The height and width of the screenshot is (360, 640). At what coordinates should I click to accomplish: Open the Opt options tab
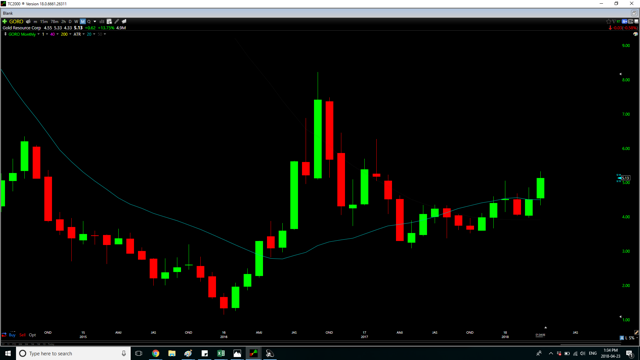point(32,335)
